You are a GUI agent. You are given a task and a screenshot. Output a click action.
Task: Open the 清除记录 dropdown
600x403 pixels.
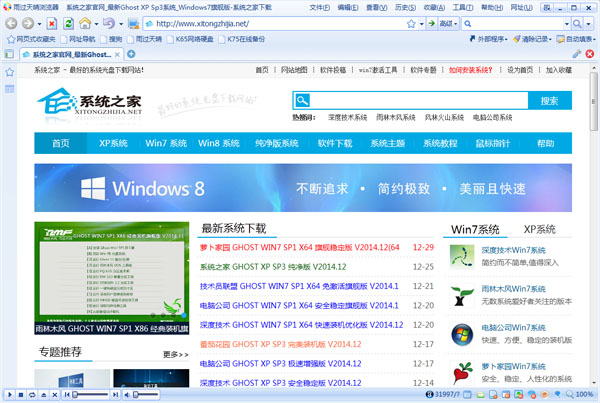533,39
